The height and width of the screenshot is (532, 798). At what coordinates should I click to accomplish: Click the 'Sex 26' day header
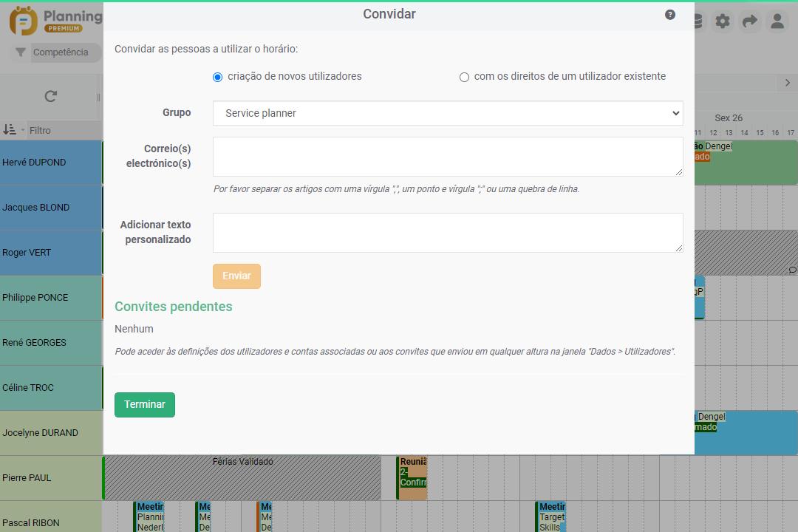[729, 118]
